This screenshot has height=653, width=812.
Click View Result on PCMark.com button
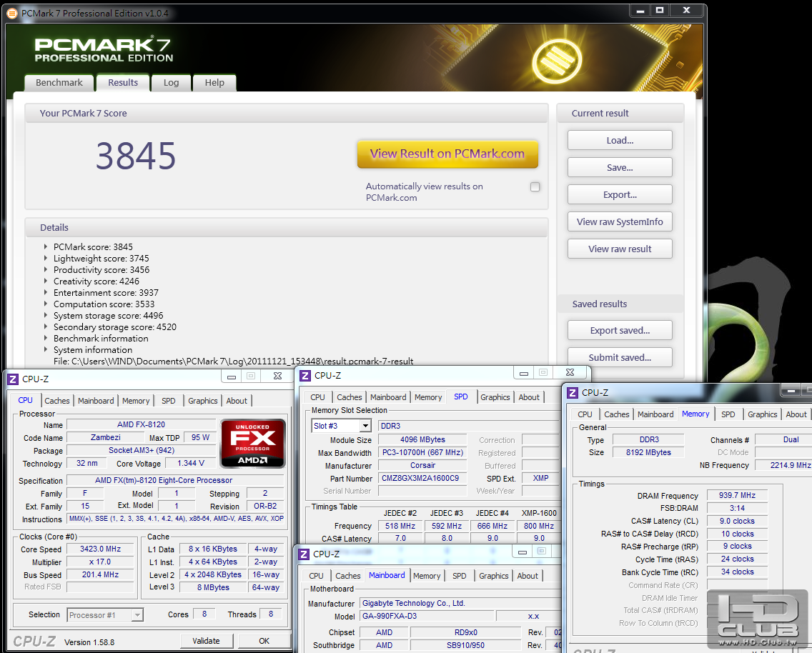click(x=447, y=154)
